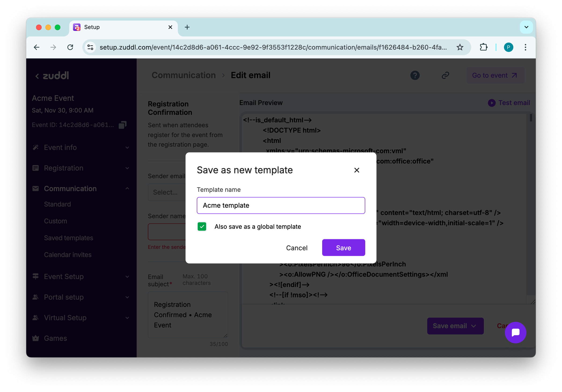Bookmark this page with star icon
562x392 pixels.
click(x=460, y=47)
